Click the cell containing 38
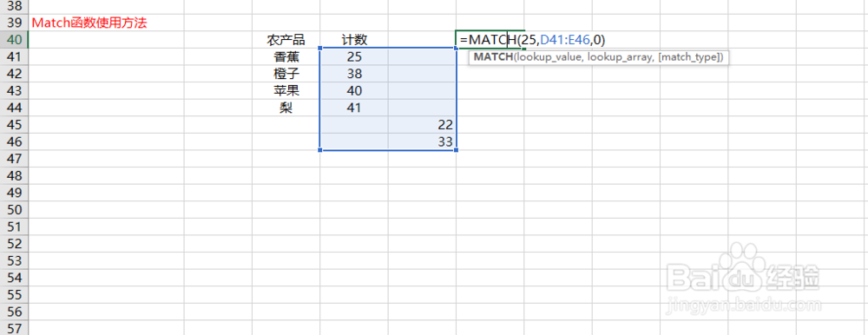Screen dimensions: 868x335 pos(354,74)
